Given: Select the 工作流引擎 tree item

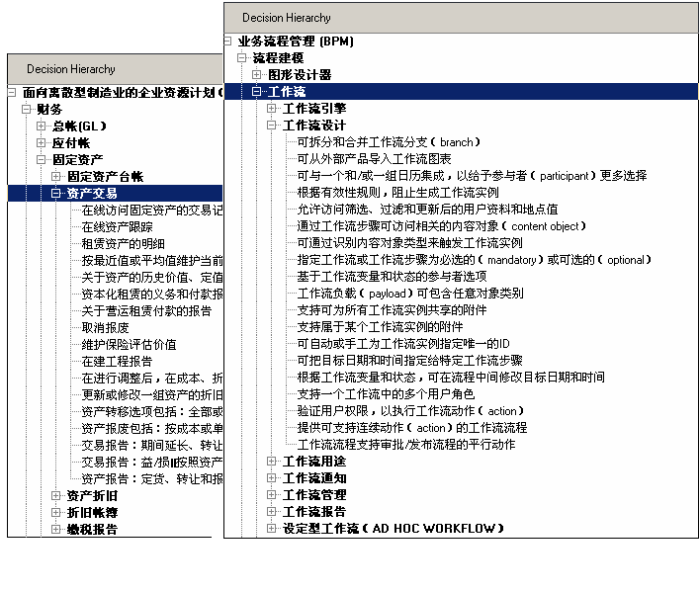Looking at the screenshot, I should (314, 108).
